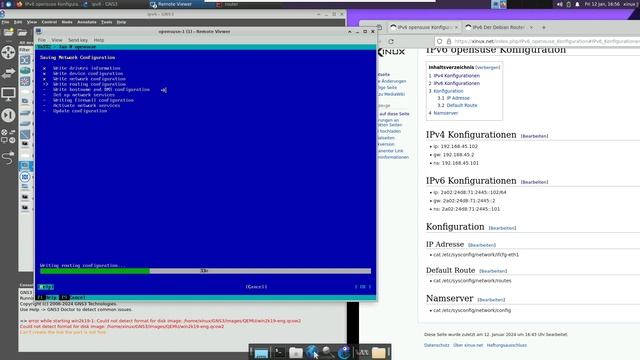Close the IPv6 Der Debian Router tab

(531, 27)
